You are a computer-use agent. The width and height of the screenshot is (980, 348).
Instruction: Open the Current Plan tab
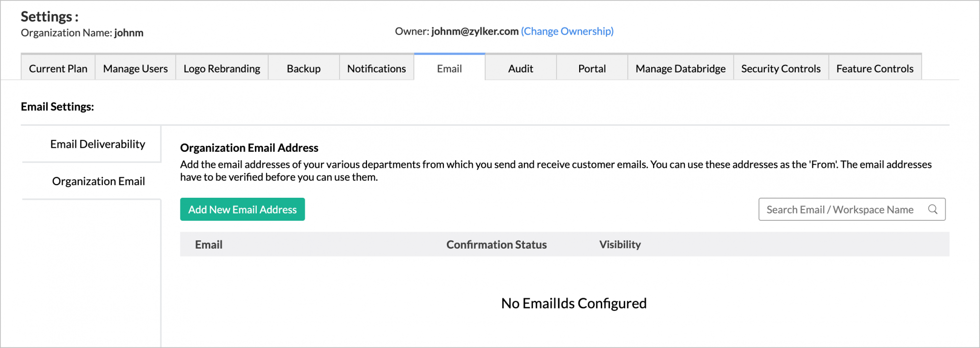tap(58, 68)
